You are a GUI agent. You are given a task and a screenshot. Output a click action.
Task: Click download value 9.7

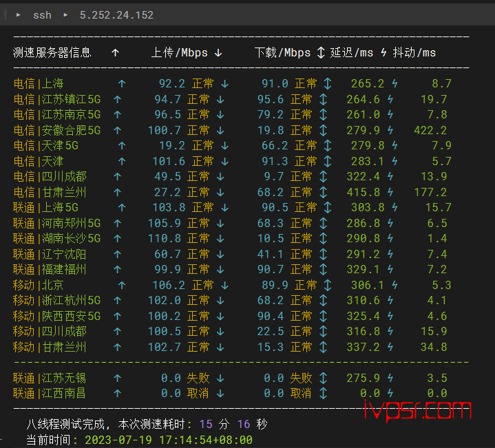[274, 176]
